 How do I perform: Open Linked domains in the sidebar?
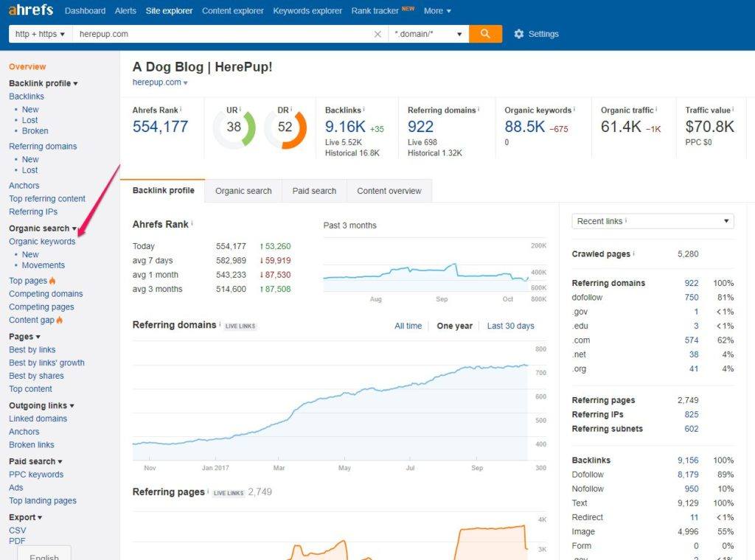pos(38,419)
